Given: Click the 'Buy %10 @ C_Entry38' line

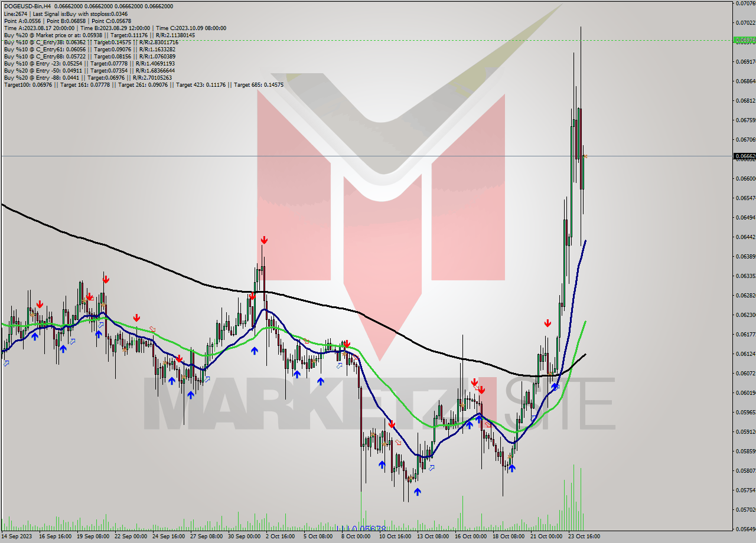Looking at the screenshot, I should [91, 42].
